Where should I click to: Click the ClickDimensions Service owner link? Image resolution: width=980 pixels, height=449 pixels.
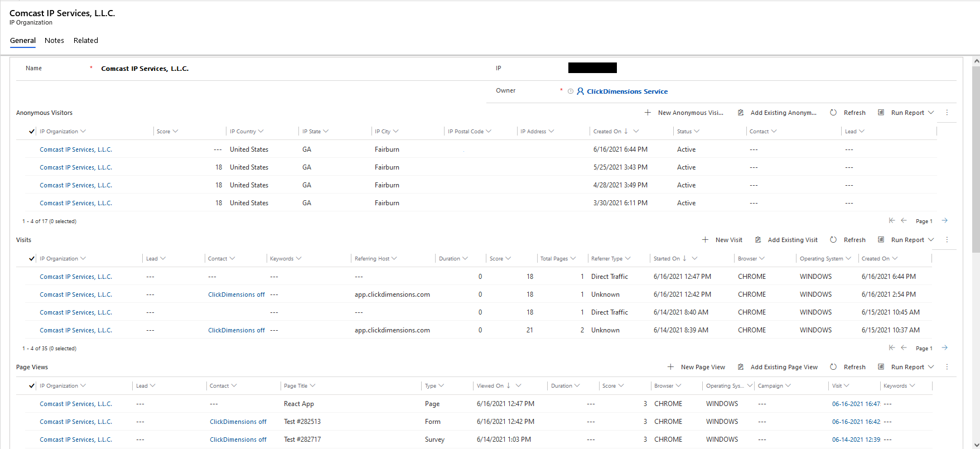[x=627, y=91]
